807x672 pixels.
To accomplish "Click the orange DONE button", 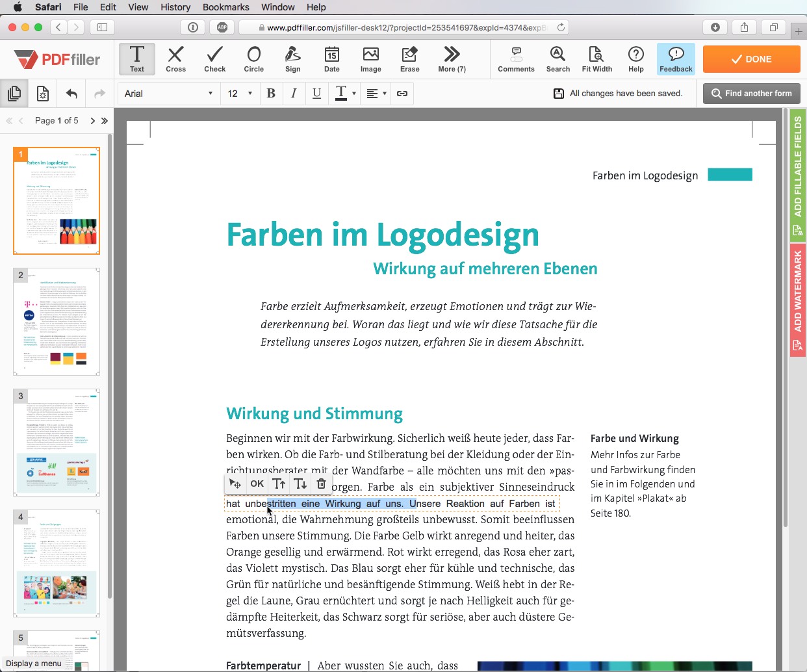I will click(752, 59).
